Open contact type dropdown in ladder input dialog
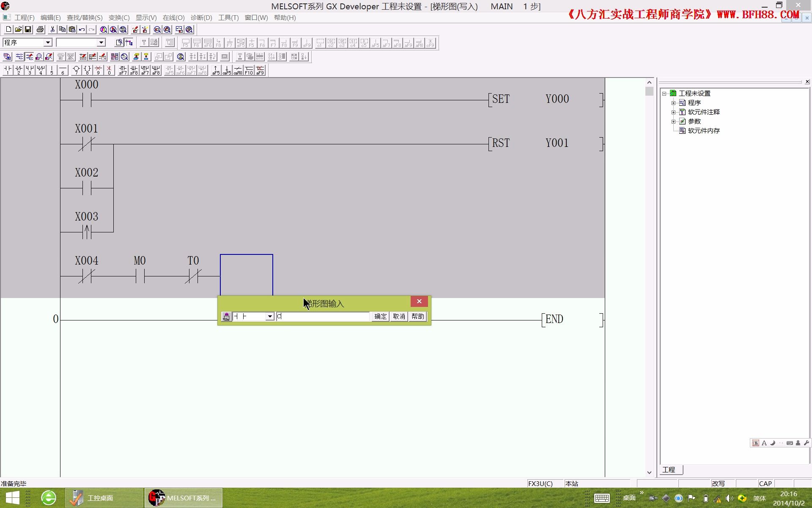 tap(269, 317)
